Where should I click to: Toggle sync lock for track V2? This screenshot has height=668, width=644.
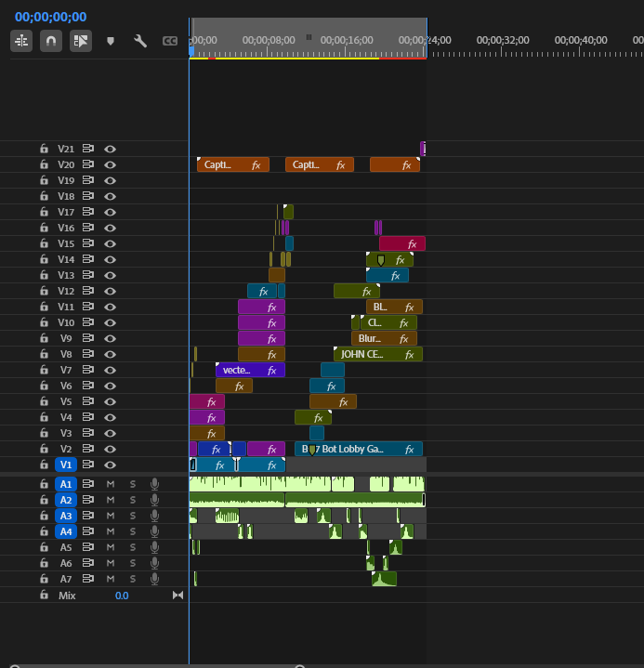(87, 448)
